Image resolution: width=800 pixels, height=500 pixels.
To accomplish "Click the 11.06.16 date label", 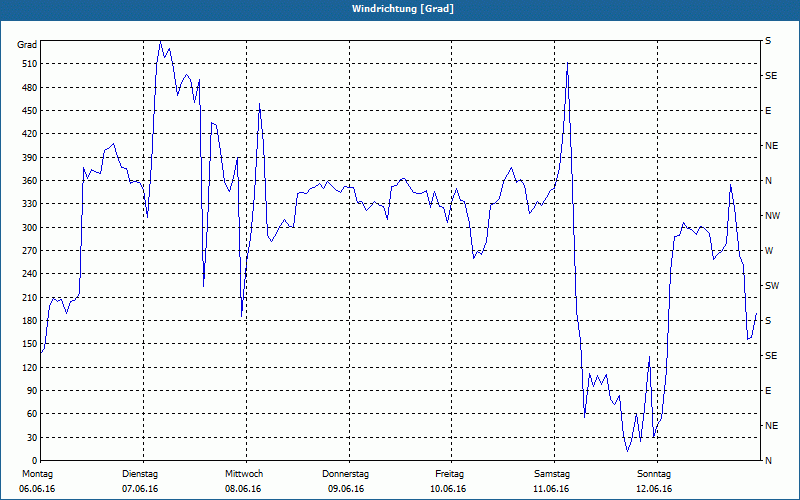I will (551, 489).
